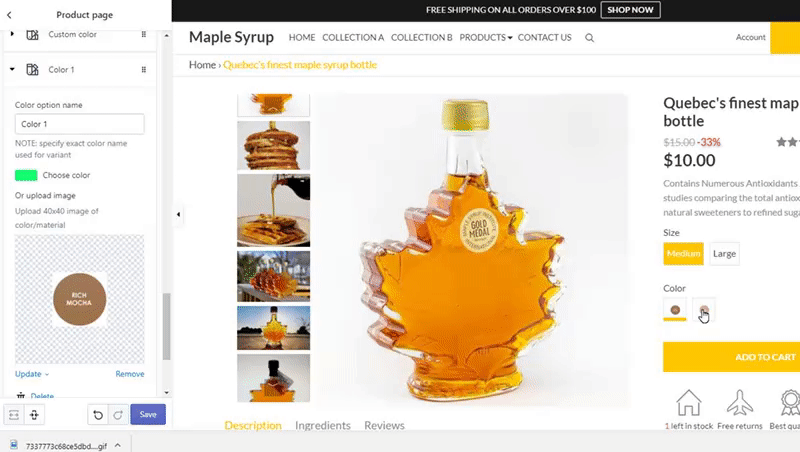Click the Remove image link
The width and height of the screenshot is (800, 452).
(x=130, y=374)
